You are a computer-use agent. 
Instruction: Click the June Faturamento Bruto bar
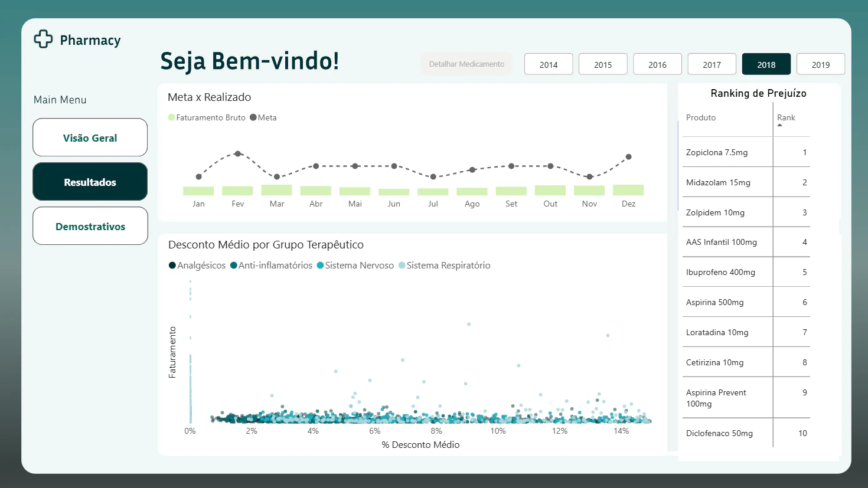pyautogui.click(x=394, y=192)
